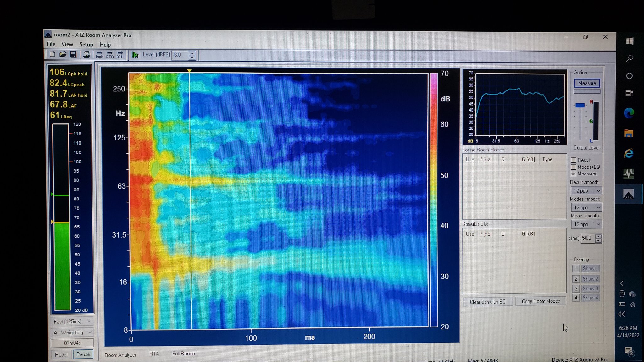
Task: Click the Open file folder icon
Action: pyautogui.click(x=63, y=54)
